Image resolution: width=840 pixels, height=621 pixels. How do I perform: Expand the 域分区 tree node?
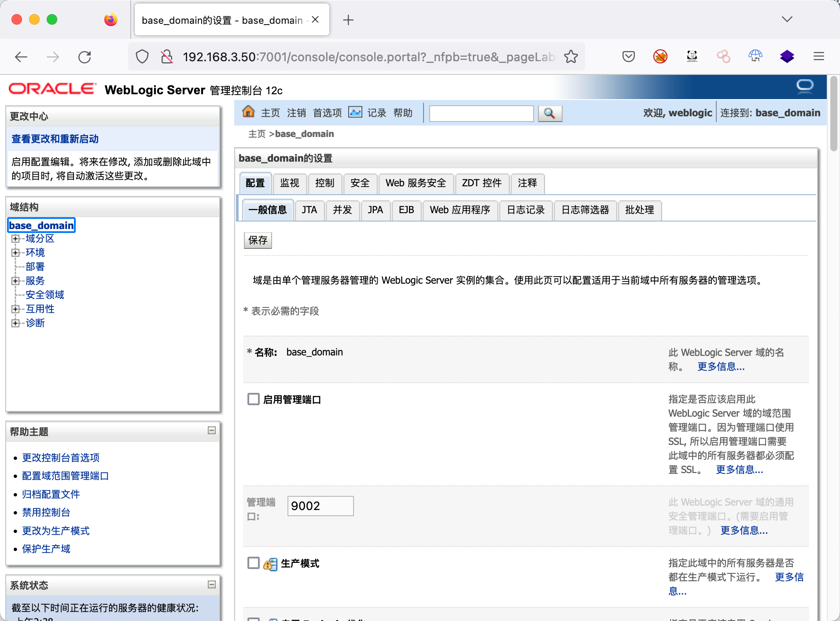[15, 239]
